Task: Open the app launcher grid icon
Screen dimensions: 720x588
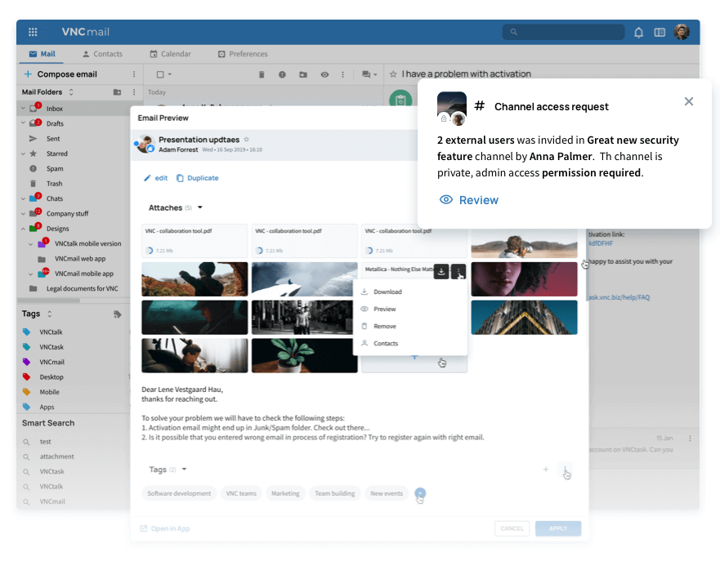Action: (x=32, y=31)
